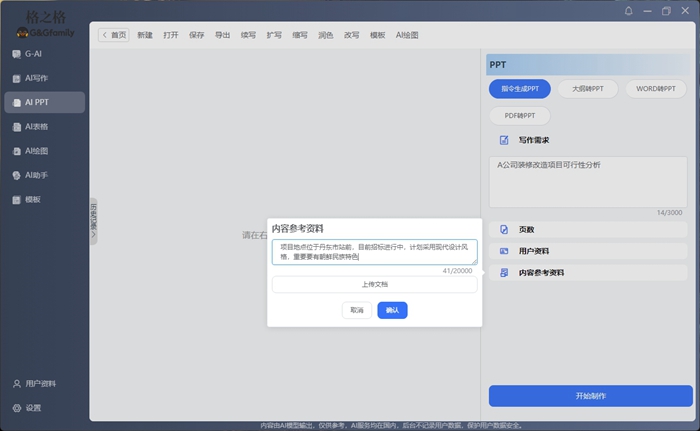Open the AI绘图 sidebar module
This screenshot has width=700, height=431.
(x=36, y=151)
